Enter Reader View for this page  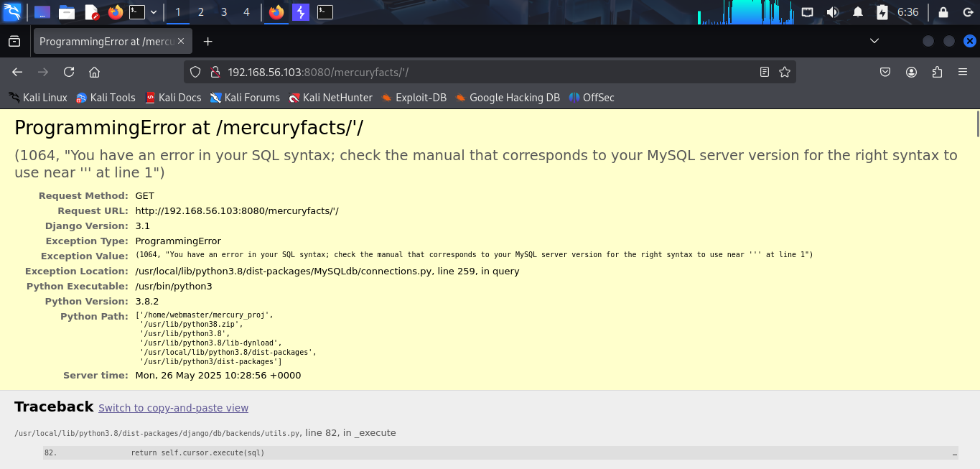[763, 72]
